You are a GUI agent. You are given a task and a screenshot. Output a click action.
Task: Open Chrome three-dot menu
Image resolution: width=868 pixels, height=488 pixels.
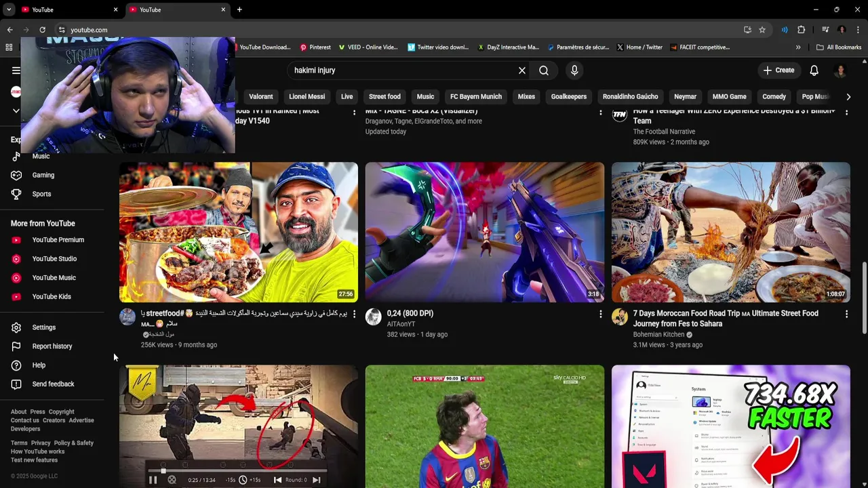[858, 30]
